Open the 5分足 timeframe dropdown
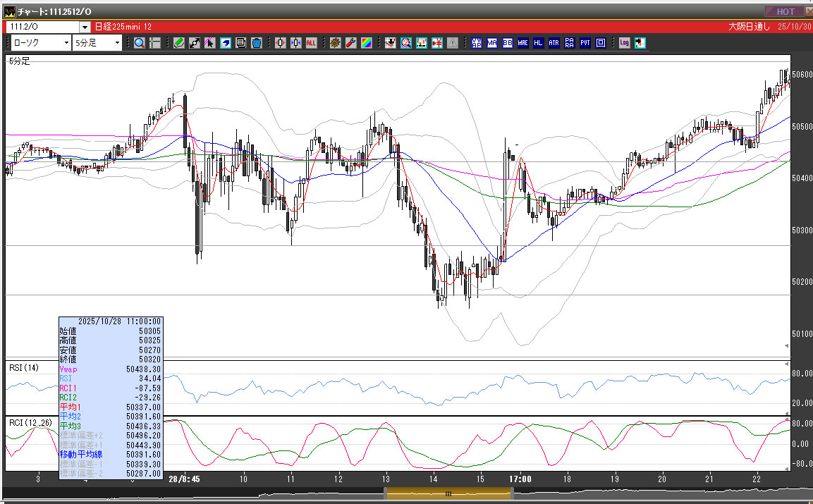 tap(97, 43)
